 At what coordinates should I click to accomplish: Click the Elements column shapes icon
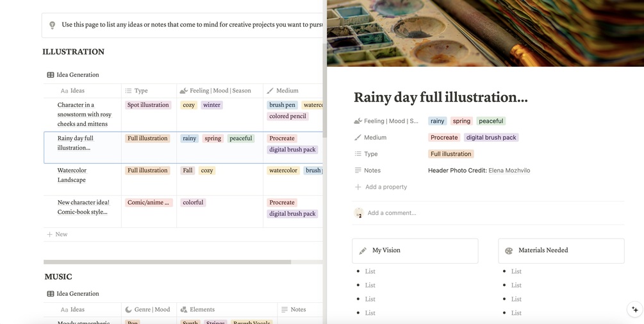coord(184,310)
